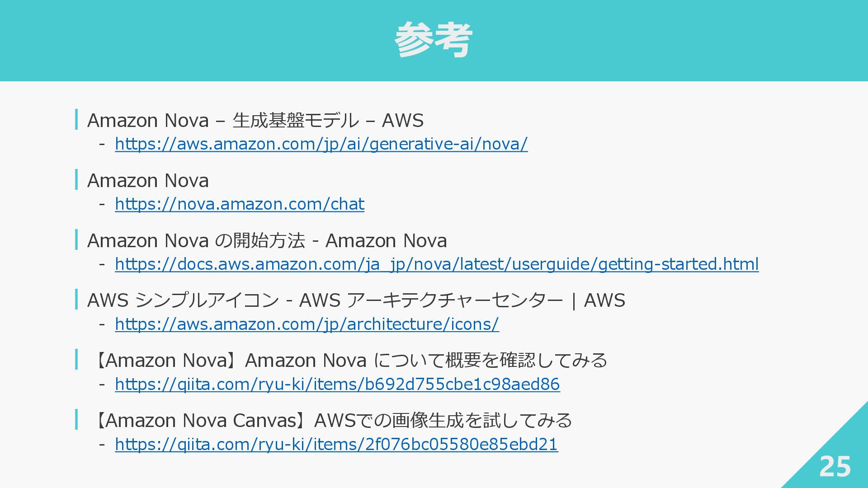Click the bullet bar beside 生成基盤モデル heading
868x488 pixels.
[76, 119]
